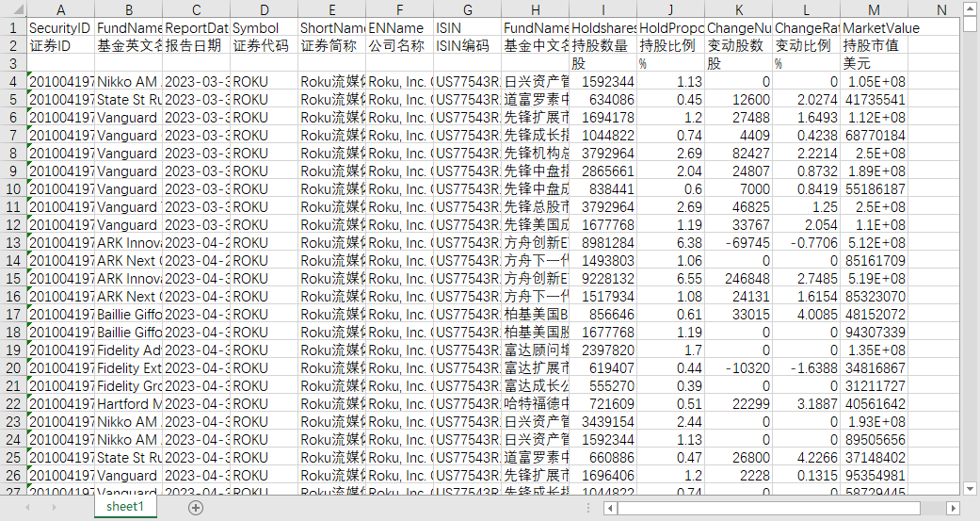Viewport: 980px width, 521px height.
Task: Click the vertical scrollbar down arrow
Action: pyautogui.click(x=970, y=489)
